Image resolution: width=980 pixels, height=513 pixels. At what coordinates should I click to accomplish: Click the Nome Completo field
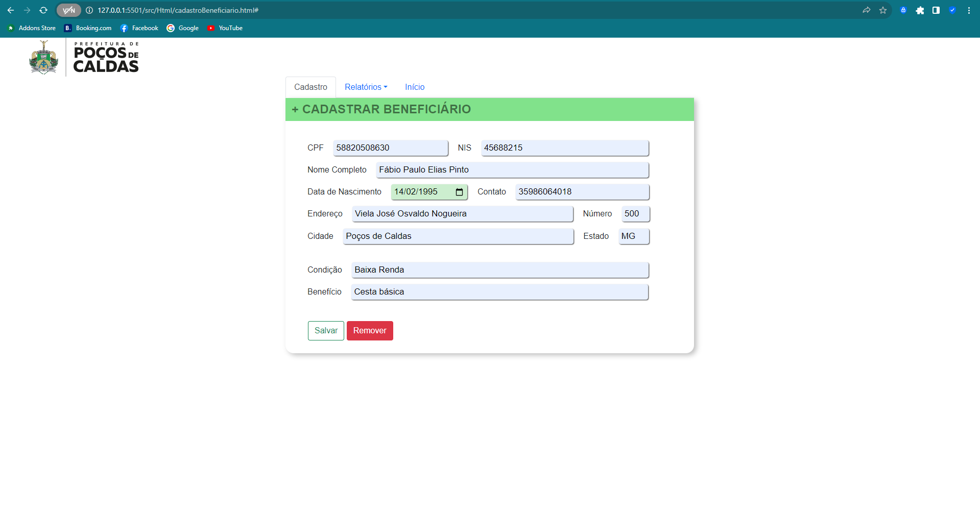point(512,170)
